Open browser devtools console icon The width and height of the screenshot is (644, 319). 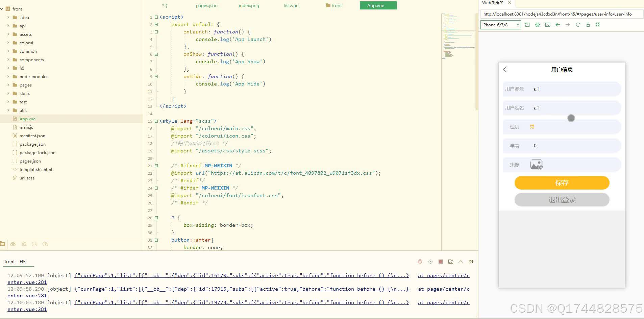547,25
